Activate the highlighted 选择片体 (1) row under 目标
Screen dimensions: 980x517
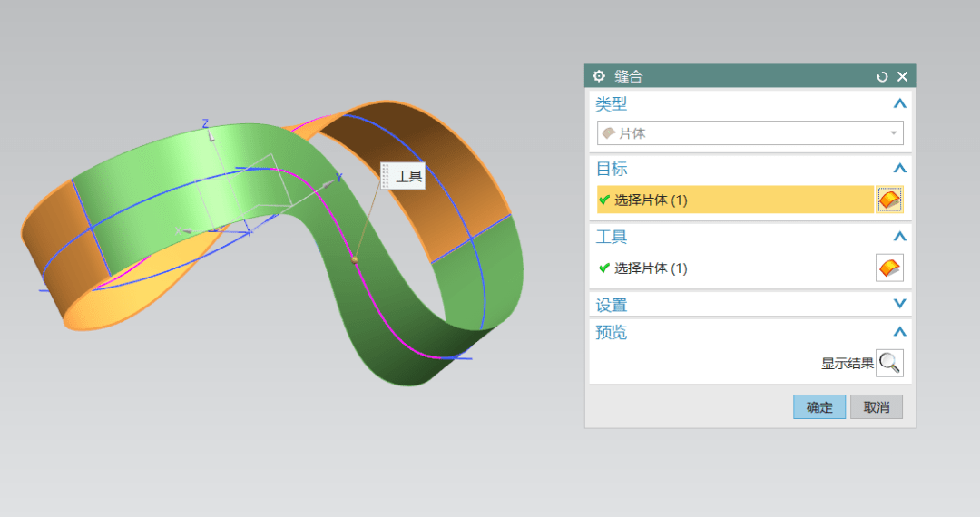click(x=735, y=200)
